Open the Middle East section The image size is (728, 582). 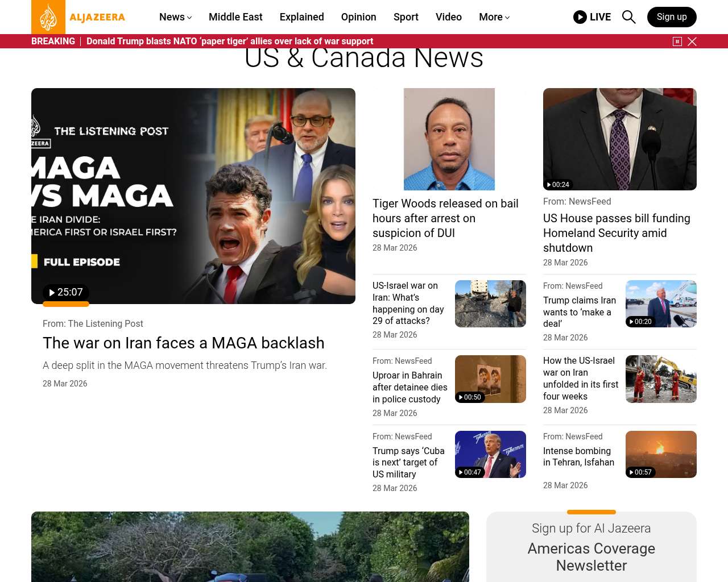click(235, 17)
